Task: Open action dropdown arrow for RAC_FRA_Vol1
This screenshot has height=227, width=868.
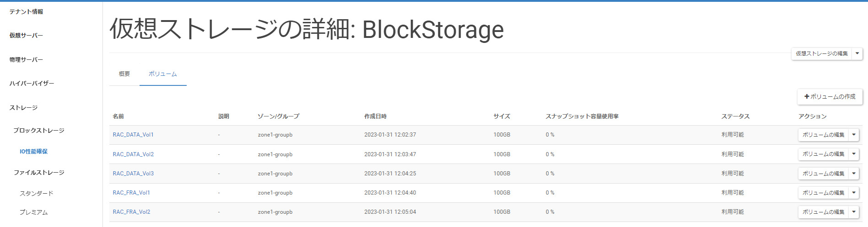Action: (x=854, y=193)
